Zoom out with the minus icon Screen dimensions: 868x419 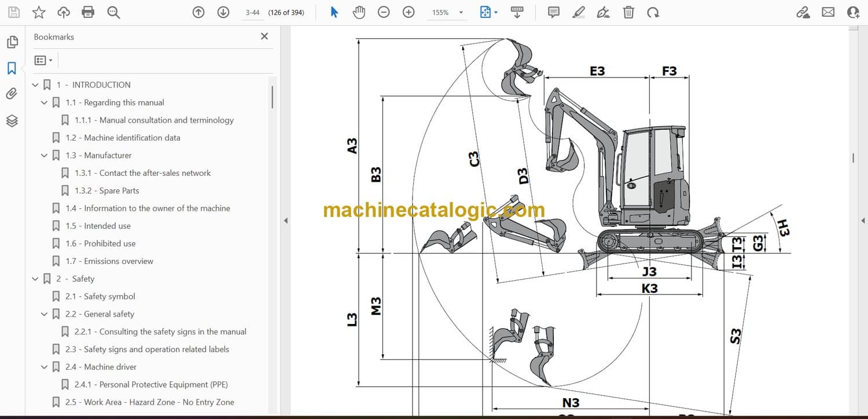pos(384,12)
